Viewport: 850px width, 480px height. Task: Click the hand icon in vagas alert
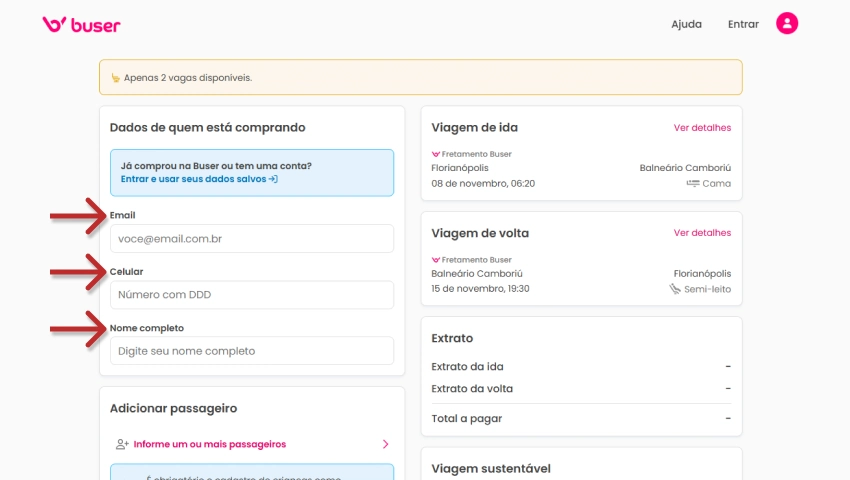115,78
